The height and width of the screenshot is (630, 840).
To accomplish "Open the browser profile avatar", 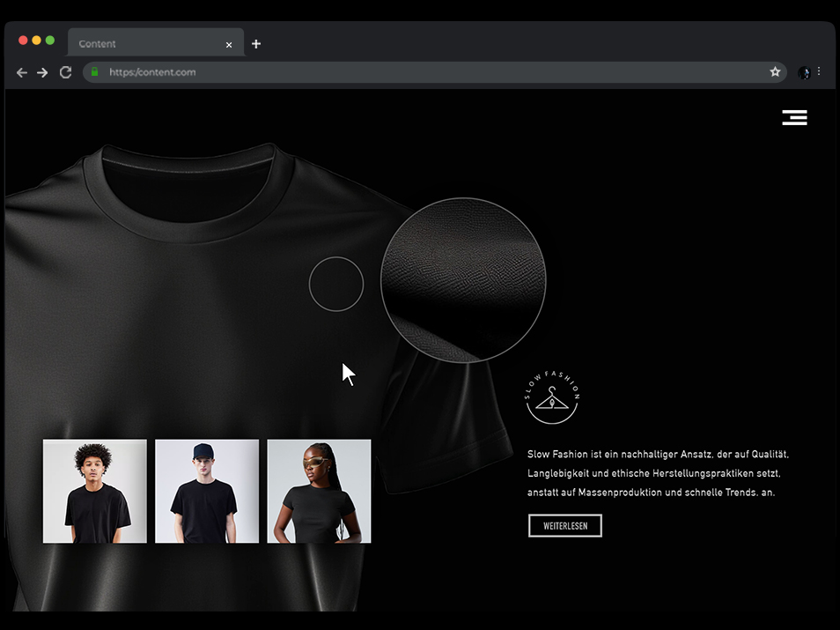I will (804, 72).
